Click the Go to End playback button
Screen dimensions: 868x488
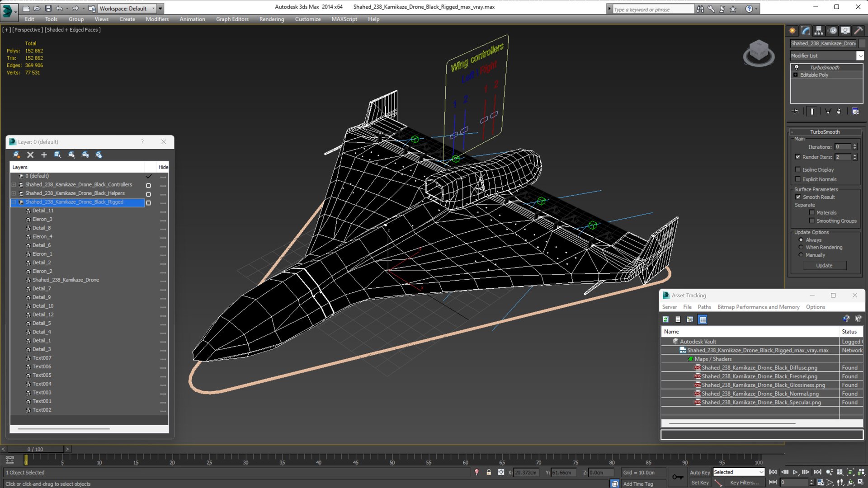[x=817, y=472]
